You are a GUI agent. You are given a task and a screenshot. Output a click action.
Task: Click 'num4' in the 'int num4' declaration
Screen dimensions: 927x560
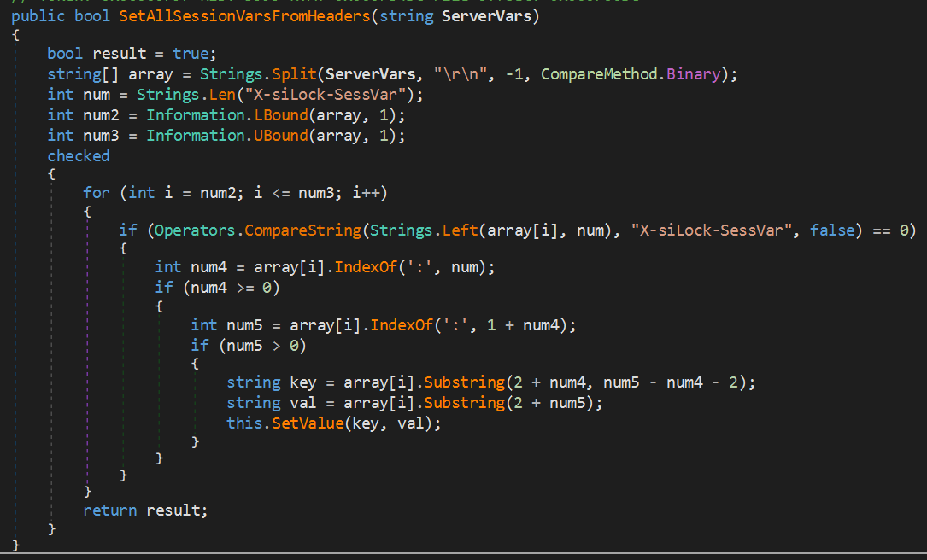(x=208, y=267)
